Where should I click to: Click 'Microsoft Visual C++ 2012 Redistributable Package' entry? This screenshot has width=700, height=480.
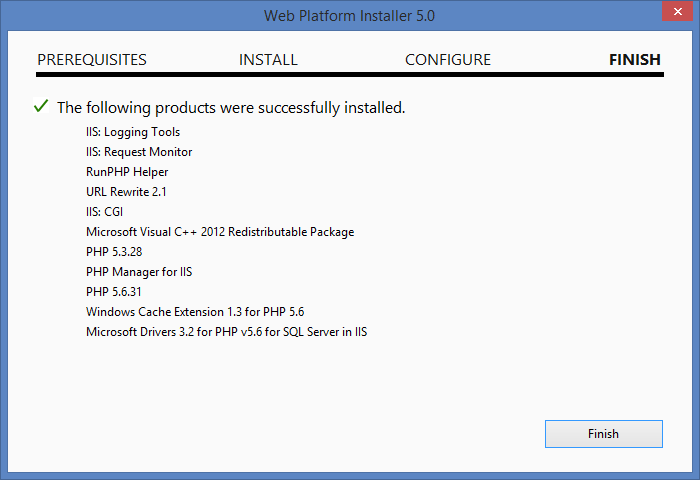(x=220, y=232)
